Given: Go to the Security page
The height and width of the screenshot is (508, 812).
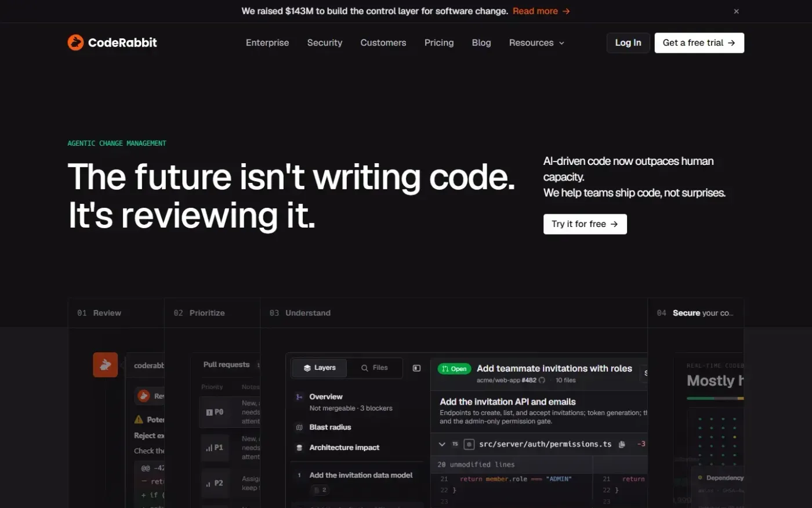Looking at the screenshot, I should click(x=325, y=42).
